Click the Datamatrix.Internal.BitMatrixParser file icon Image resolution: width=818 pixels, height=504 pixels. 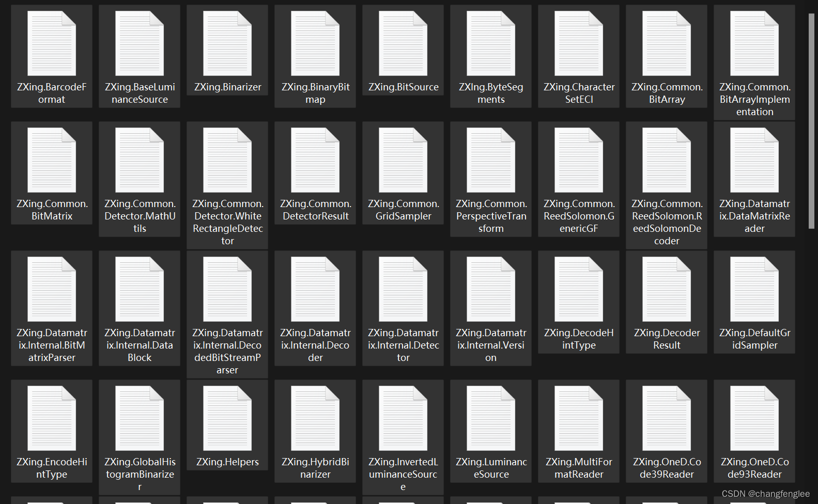52,289
